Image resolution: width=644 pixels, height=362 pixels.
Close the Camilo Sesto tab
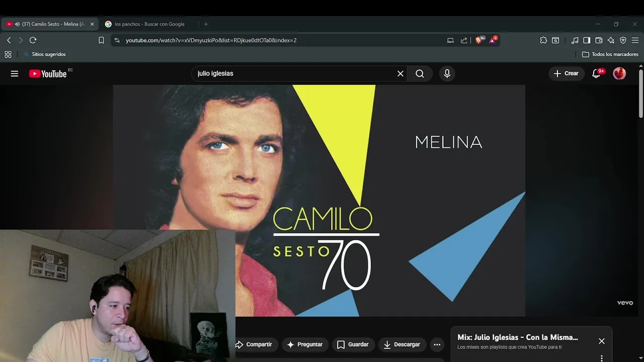click(x=92, y=24)
